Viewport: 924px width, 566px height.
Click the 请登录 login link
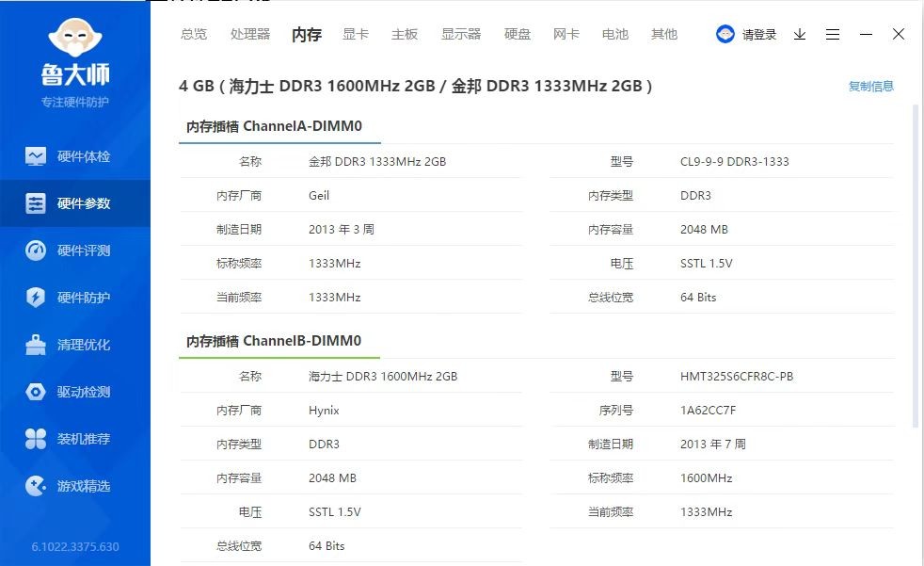[759, 35]
